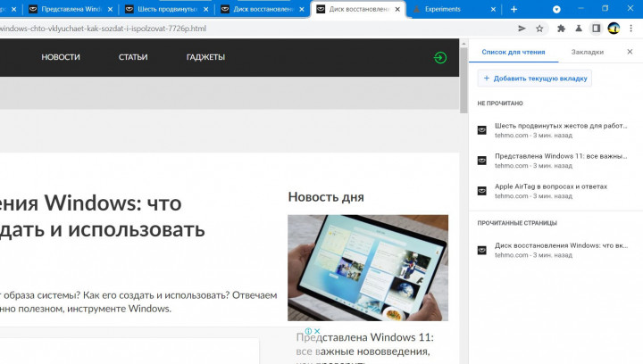Open ГАДЖЕТЫ in site navigation
Viewport: 643px width, 364px height.
(x=205, y=57)
